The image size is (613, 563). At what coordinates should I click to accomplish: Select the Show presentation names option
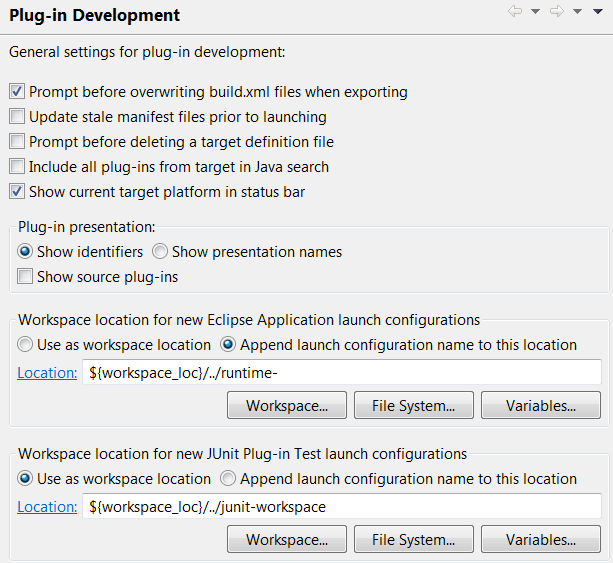[160, 252]
